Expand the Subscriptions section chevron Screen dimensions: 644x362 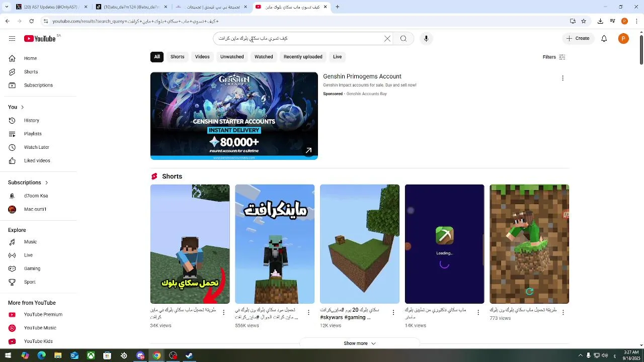(x=46, y=183)
